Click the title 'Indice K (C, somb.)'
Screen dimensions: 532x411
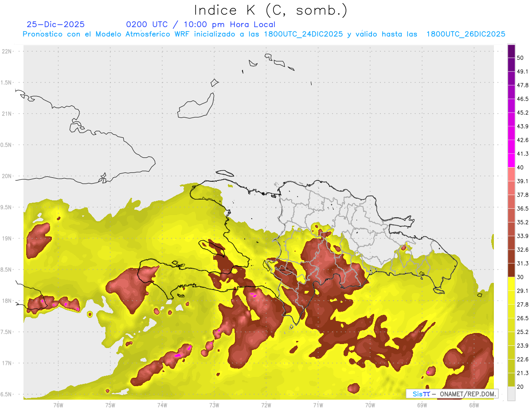270,10
